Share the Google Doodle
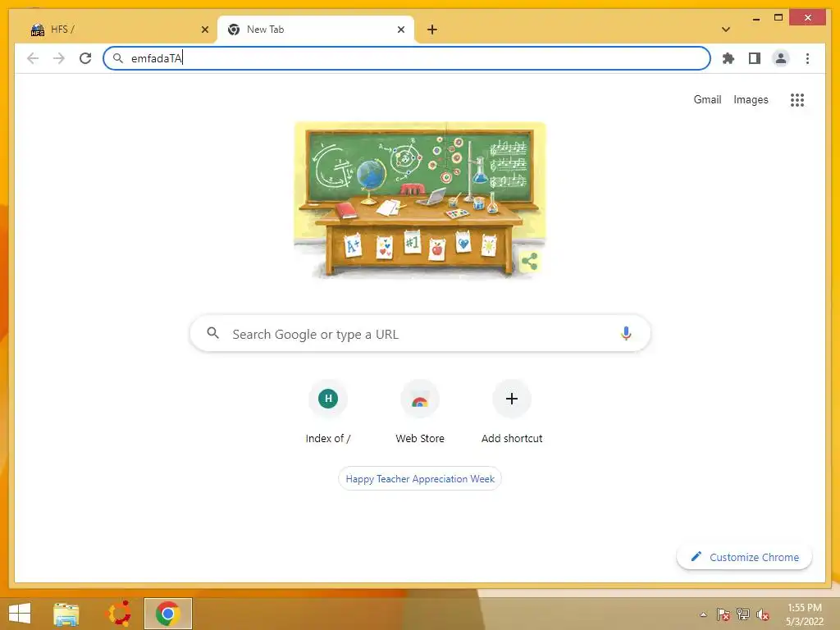Viewport: 840px width, 630px height. (x=529, y=262)
